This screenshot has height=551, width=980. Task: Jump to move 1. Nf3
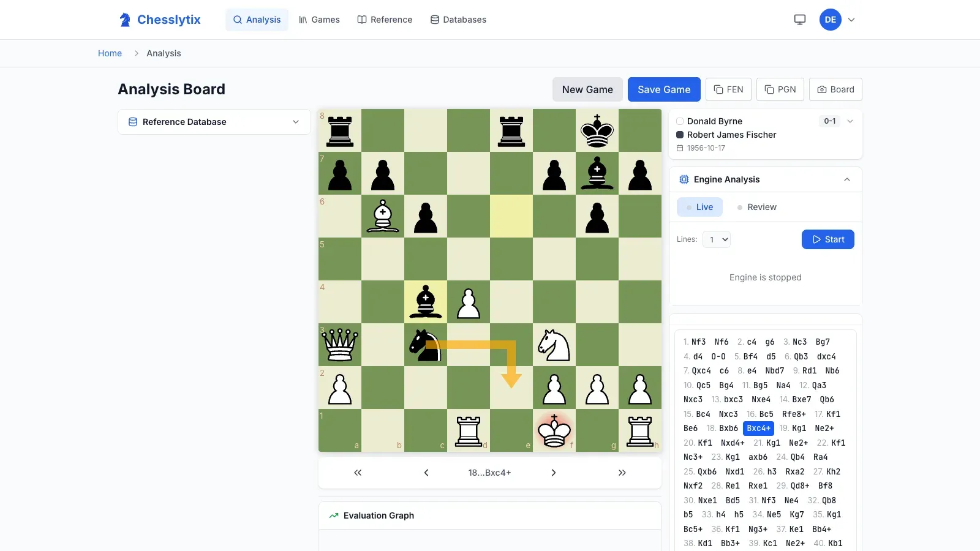pyautogui.click(x=698, y=342)
